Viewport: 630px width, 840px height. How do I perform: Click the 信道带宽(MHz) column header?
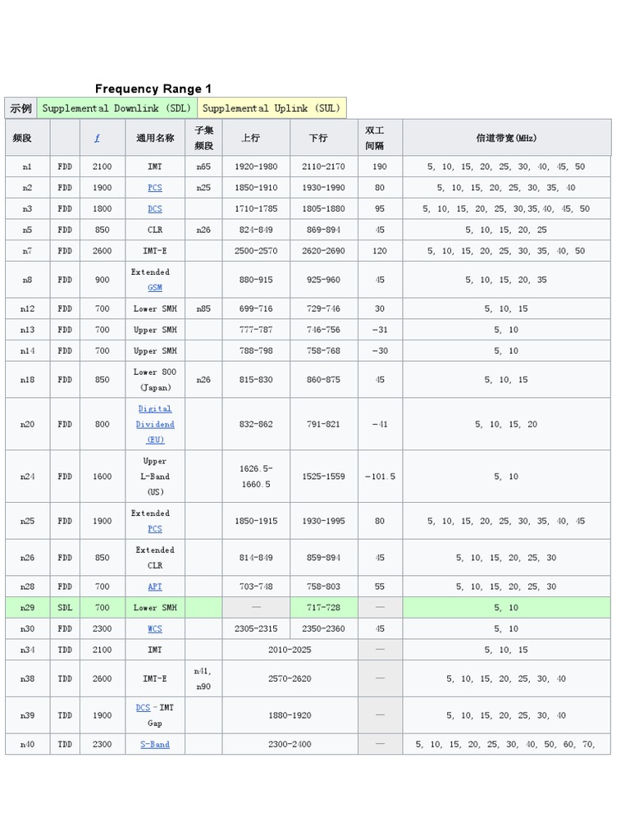click(x=506, y=138)
